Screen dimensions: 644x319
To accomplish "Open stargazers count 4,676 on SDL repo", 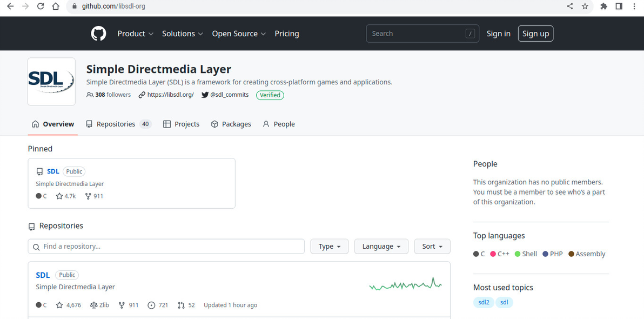I will [x=69, y=305].
